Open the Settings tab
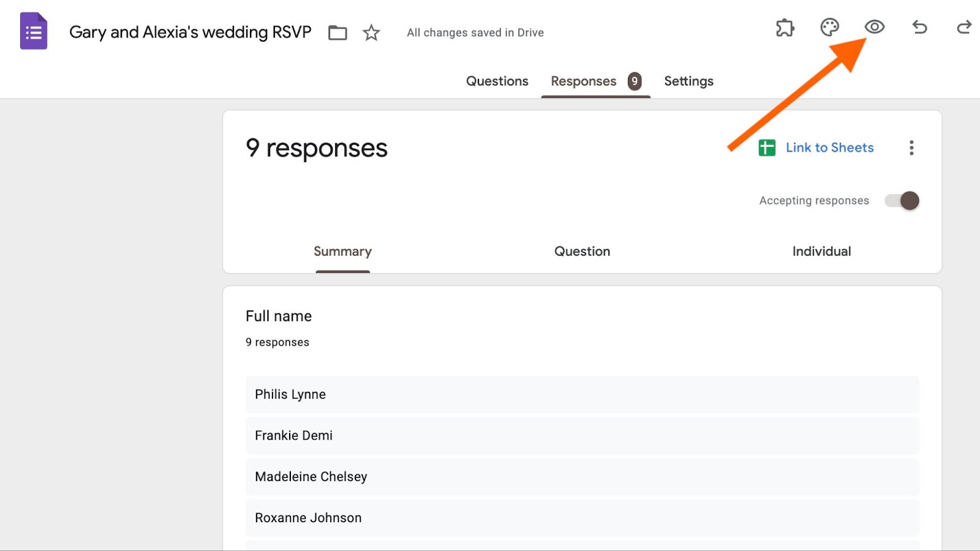 688,81
